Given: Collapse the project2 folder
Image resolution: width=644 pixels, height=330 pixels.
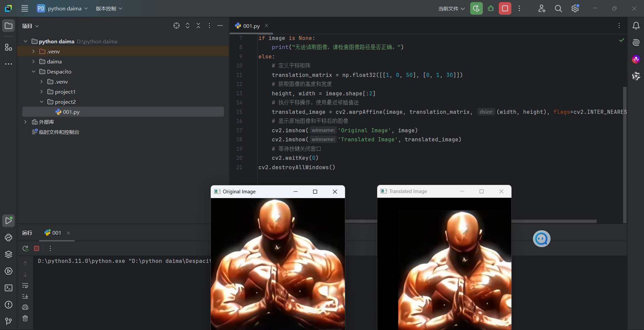Looking at the screenshot, I should tap(42, 102).
